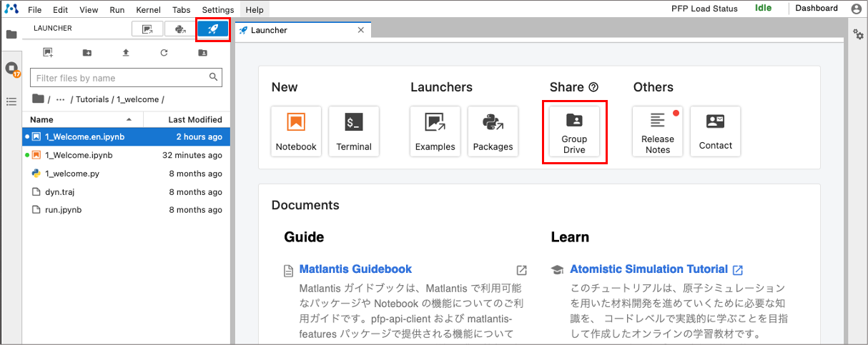Sort files by the Name column
The image size is (868, 345).
[x=41, y=119]
